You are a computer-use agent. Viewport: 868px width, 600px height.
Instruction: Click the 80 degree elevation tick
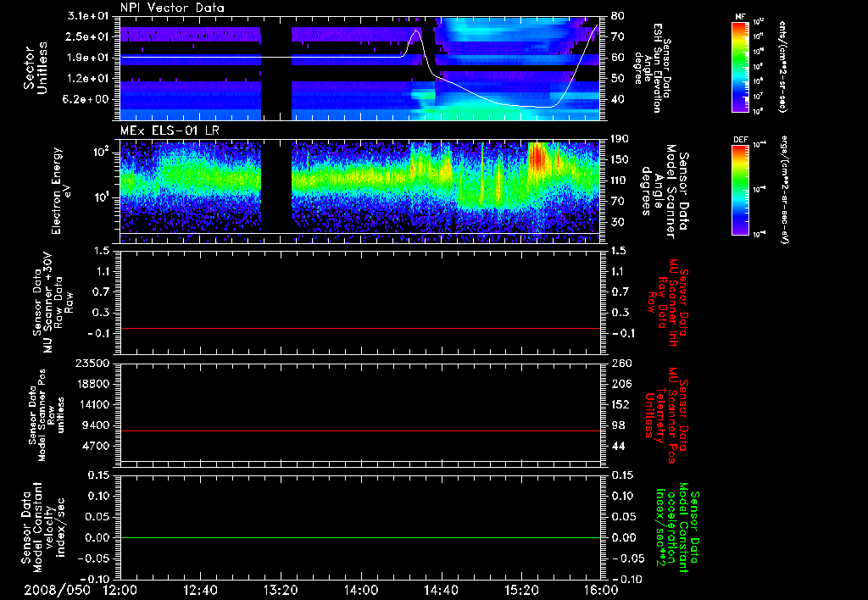[x=617, y=16]
